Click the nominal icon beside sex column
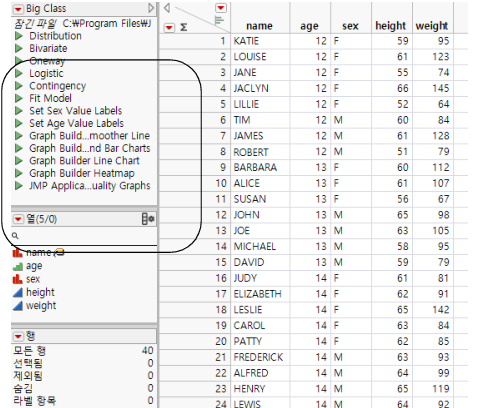496x408 pixels. 18,279
